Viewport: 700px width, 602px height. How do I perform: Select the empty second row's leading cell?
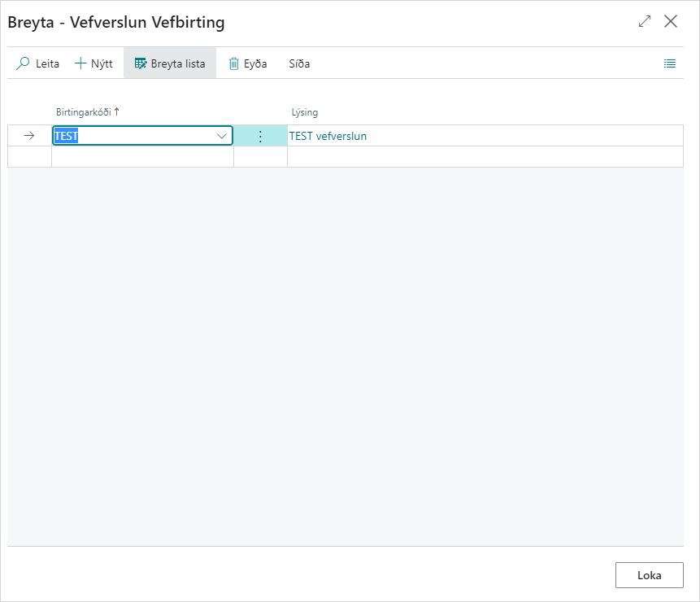[29, 157]
